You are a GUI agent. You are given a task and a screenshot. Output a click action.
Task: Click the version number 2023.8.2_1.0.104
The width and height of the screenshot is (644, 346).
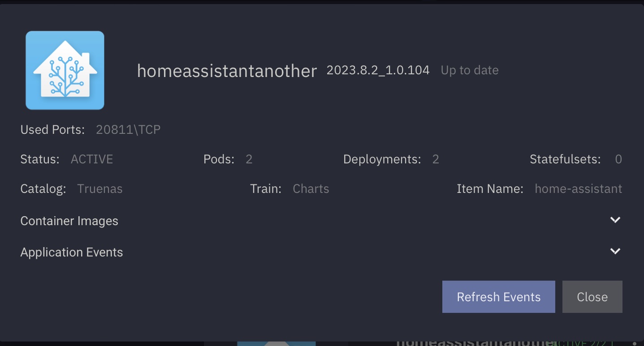click(x=378, y=70)
